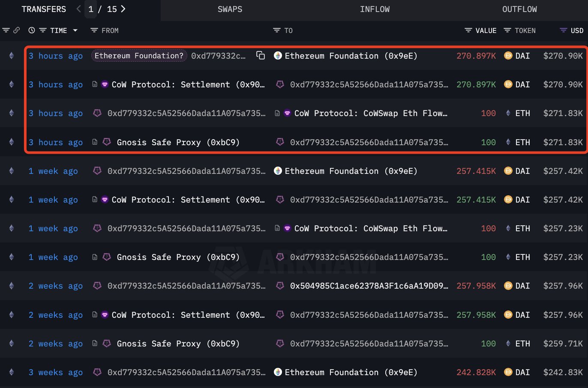Switch to the SWAPS tab
This screenshot has width=588, height=388.
(230, 9)
